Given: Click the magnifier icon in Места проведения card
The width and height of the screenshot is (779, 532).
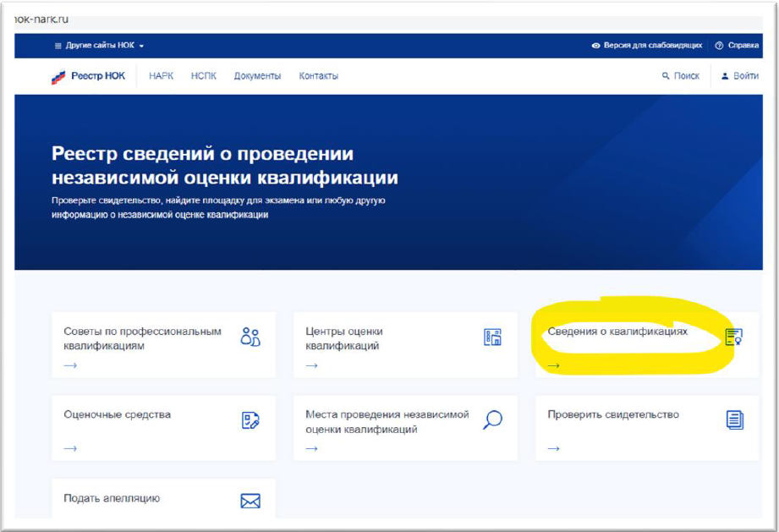Looking at the screenshot, I should pos(492,420).
